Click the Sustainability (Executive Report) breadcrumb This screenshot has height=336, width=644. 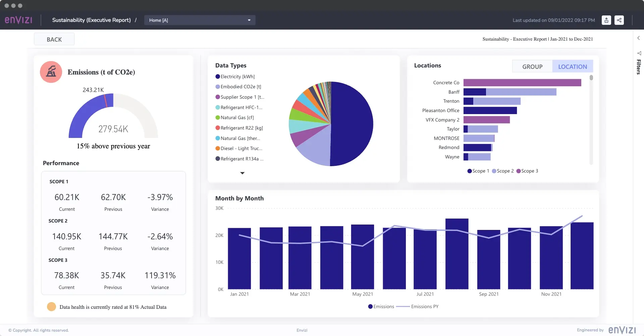point(91,20)
